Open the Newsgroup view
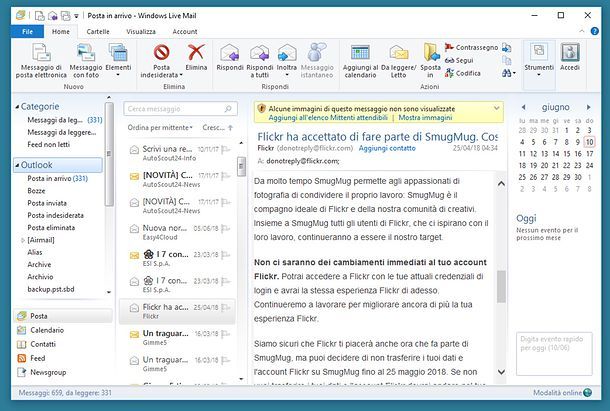610x411 pixels. (42, 372)
